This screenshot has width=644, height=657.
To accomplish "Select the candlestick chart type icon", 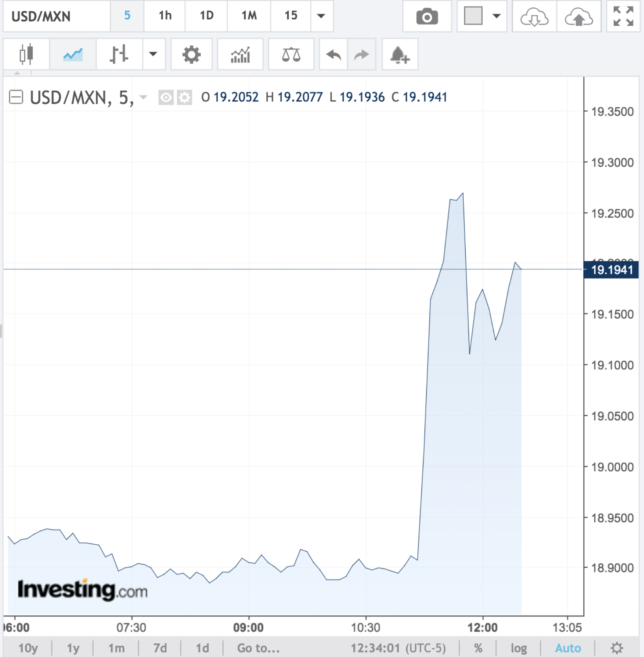I will click(x=26, y=54).
